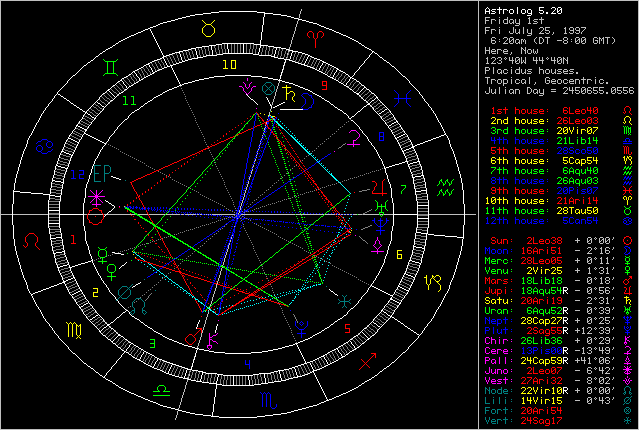639x430 pixels.
Task: Click the teal Lilith glyph in house 2
Action: coord(125,291)
